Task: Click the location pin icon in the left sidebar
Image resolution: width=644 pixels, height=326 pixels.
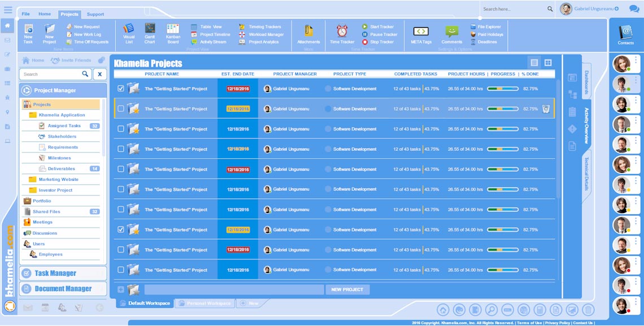Action: pyautogui.click(x=7, y=112)
